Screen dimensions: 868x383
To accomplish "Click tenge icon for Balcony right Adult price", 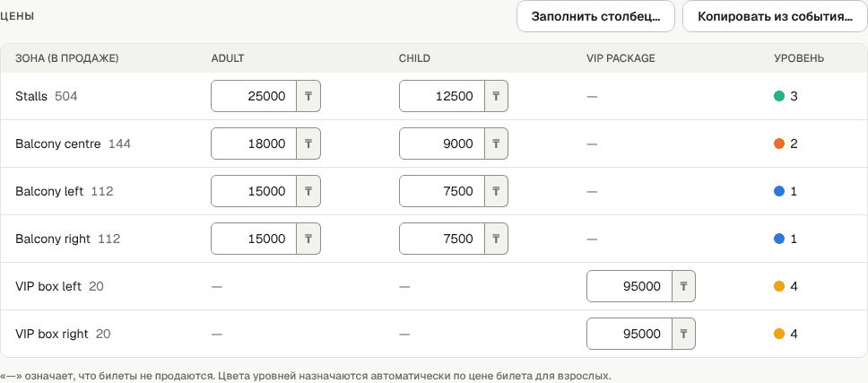I will [x=308, y=239].
